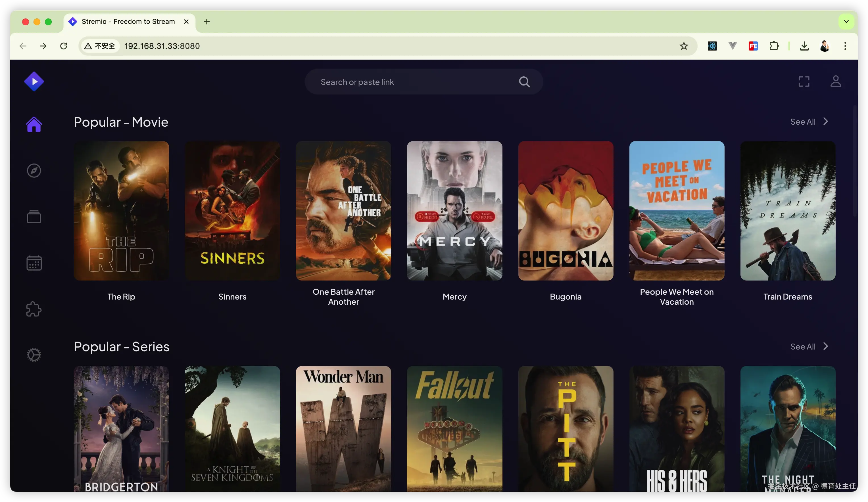The height and width of the screenshot is (502, 868).
Task: Open the Library icon in sidebar
Action: coord(34,217)
